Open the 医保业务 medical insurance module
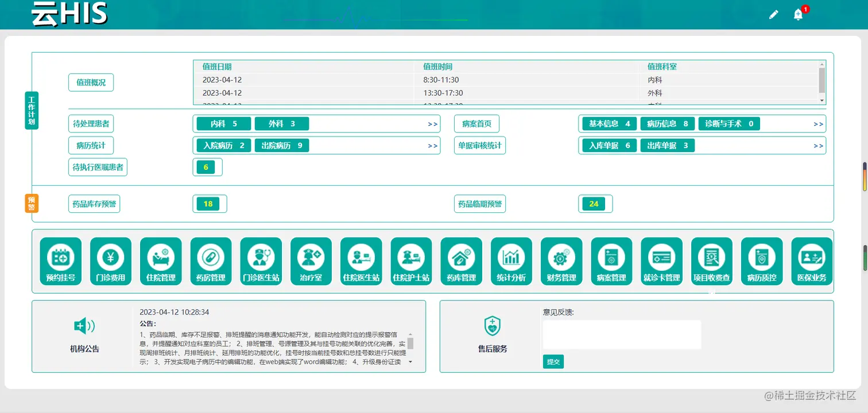Screen dimensions: 868x413 pos(812,262)
